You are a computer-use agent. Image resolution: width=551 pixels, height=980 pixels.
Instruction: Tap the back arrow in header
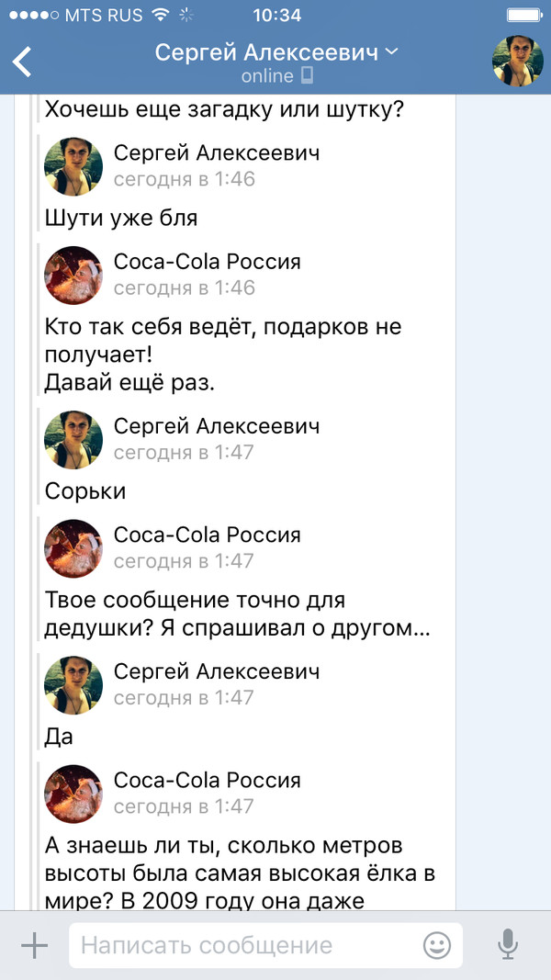point(22,61)
